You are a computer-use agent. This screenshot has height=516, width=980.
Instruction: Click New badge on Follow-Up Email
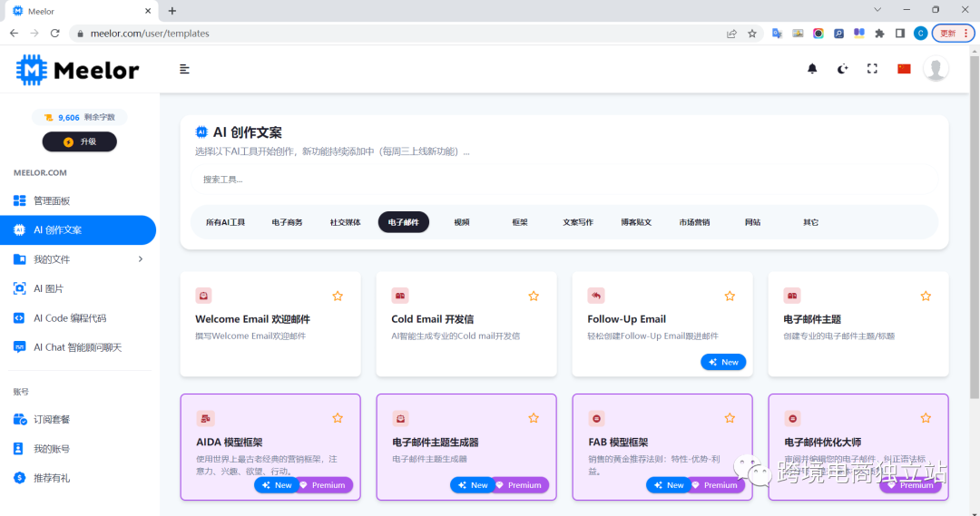point(723,363)
